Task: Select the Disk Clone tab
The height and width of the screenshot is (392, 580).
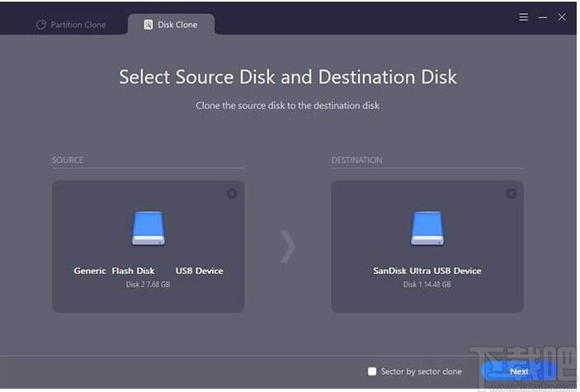Action: tap(171, 25)
